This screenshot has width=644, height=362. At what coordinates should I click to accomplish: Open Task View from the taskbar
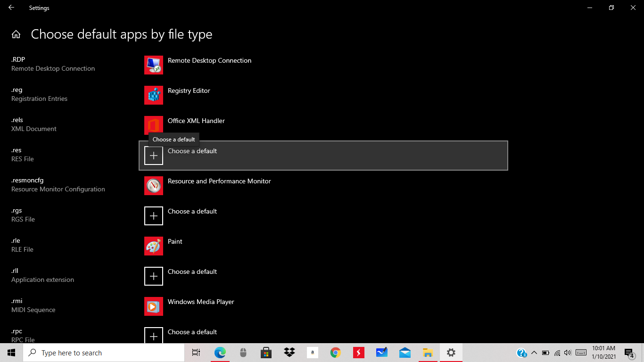click(196, 353)
